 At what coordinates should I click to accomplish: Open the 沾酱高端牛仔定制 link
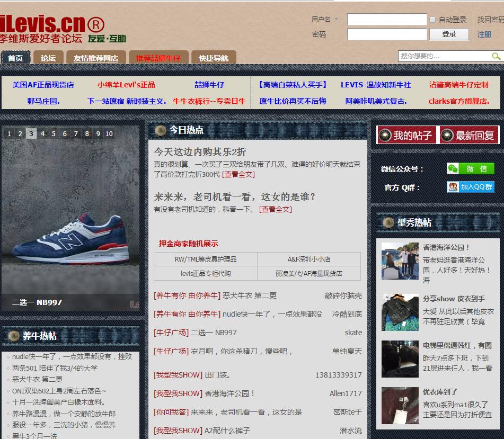(458, 85)
